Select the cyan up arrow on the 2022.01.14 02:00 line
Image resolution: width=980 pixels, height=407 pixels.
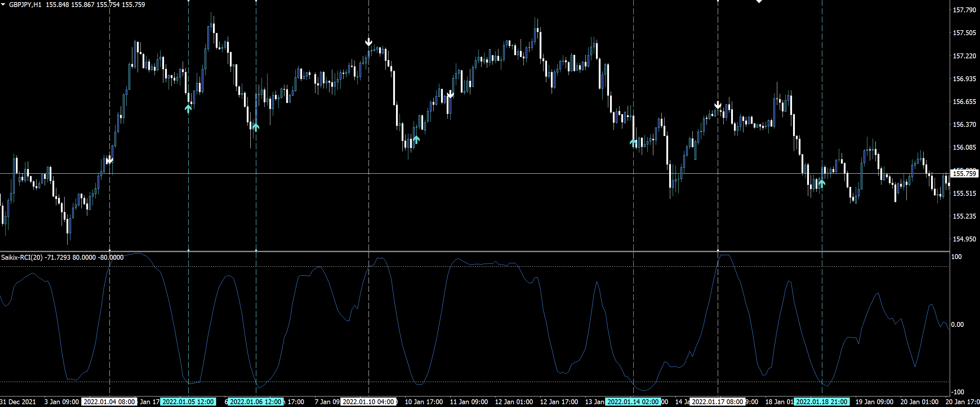(x=633, y=142)
